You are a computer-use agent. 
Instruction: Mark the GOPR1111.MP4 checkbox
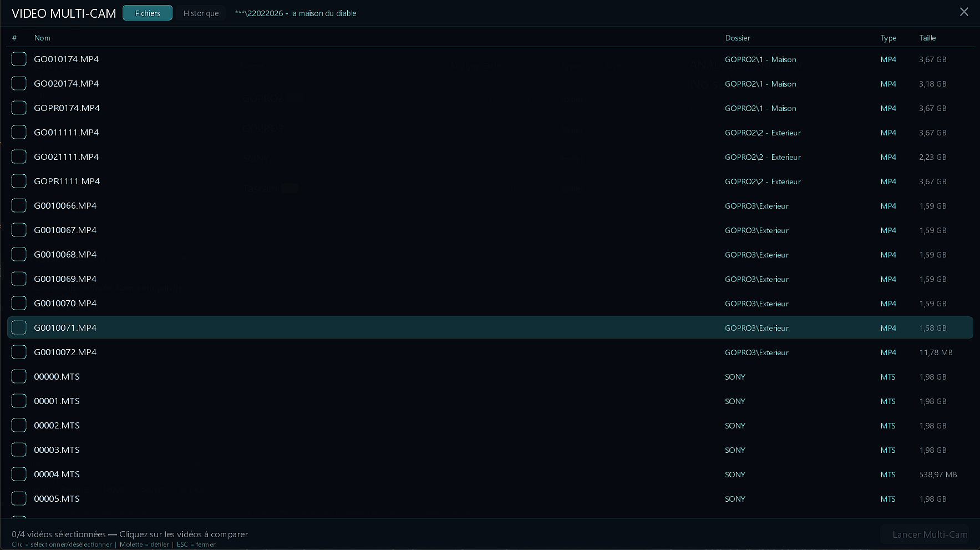19,181
